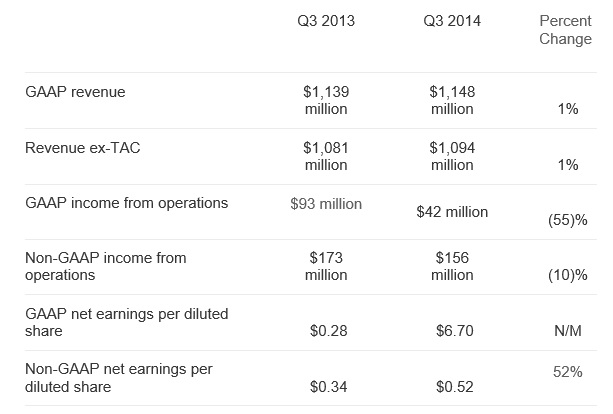
Task: Click the $42 million cell
Action: 452,212
